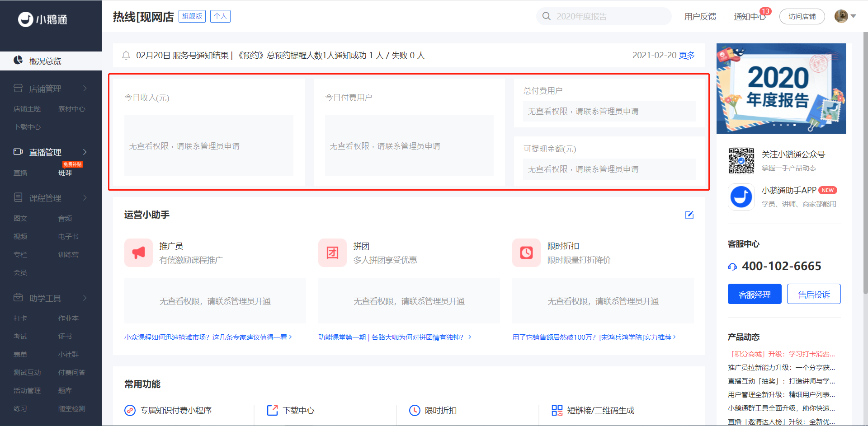This screenshot has width=868, height=426.
Task: Click the notification bell icon
Action: tap(126, 56)
